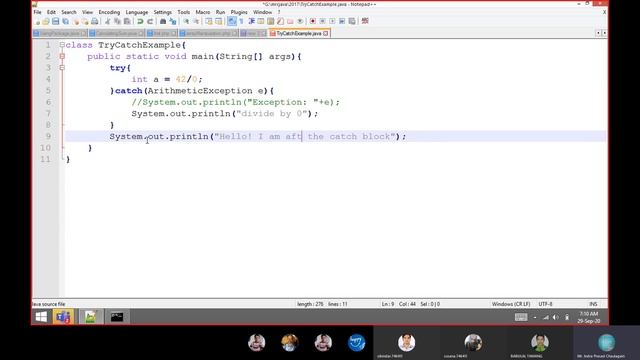Close the TryCatchExample.java tab

point(326,33)
